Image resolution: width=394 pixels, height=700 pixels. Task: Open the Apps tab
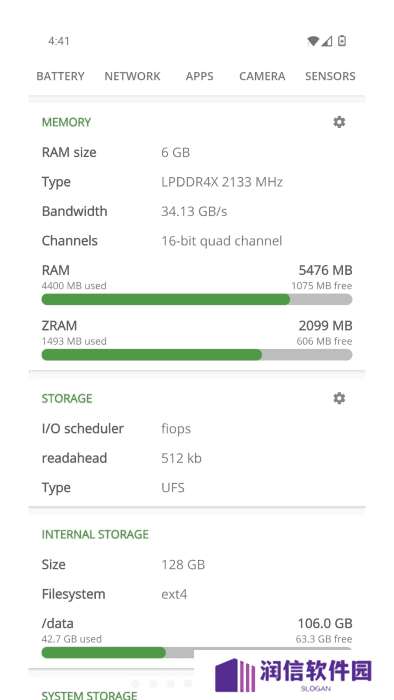click(x=199, y=76)
